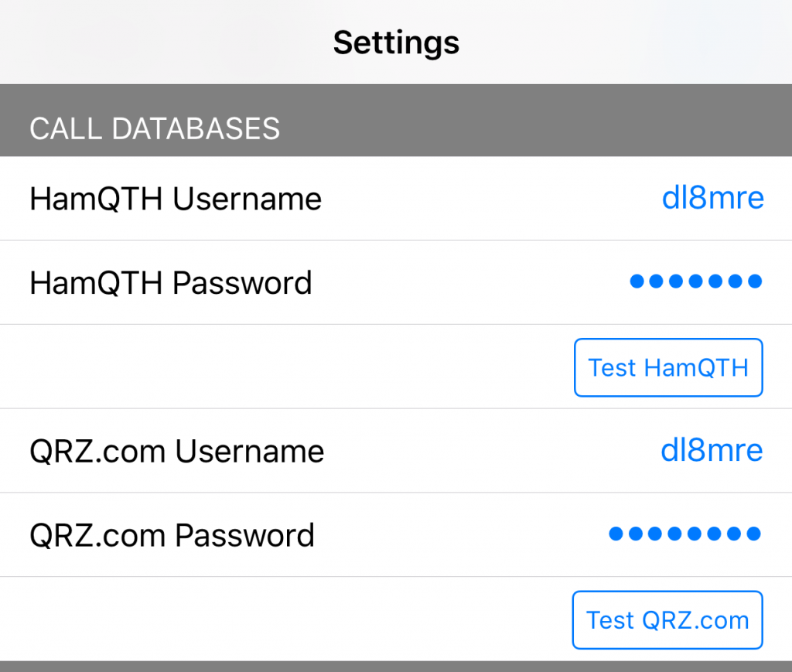Focus the masked HamQTH password entry
792x672 pixels.
pos(695,281)
